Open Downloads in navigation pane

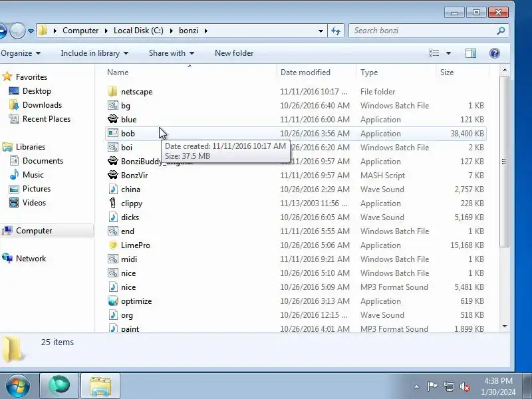(42, 105)
